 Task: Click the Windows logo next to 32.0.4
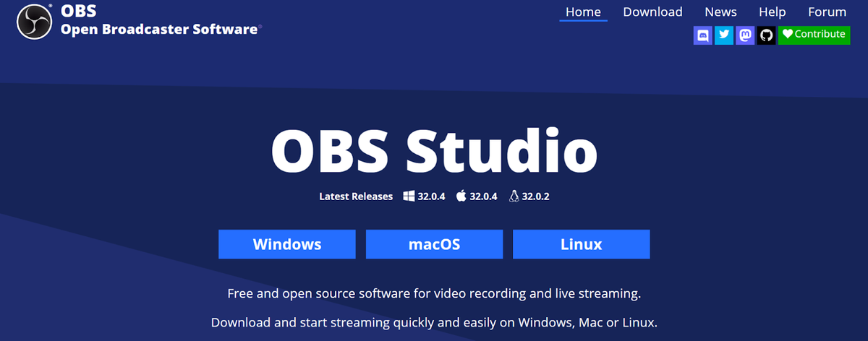(x=409, y=196)
